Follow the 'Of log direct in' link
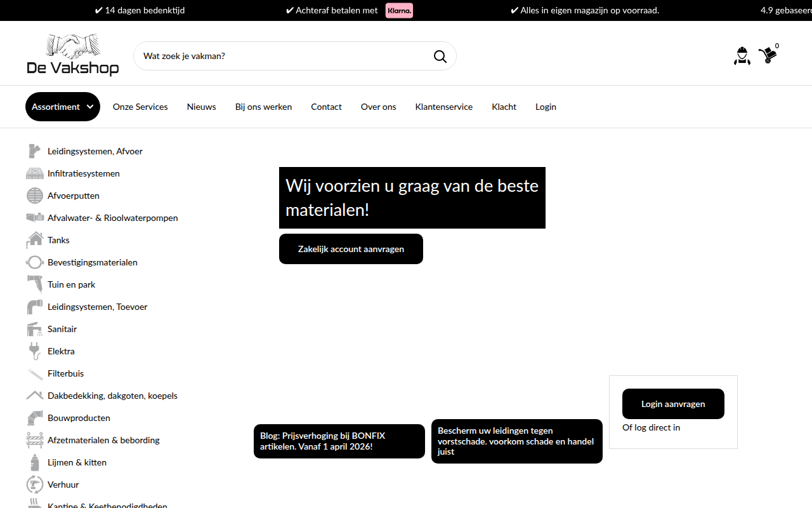This screenshot has width=812, height=508. (x=651, y=427)
